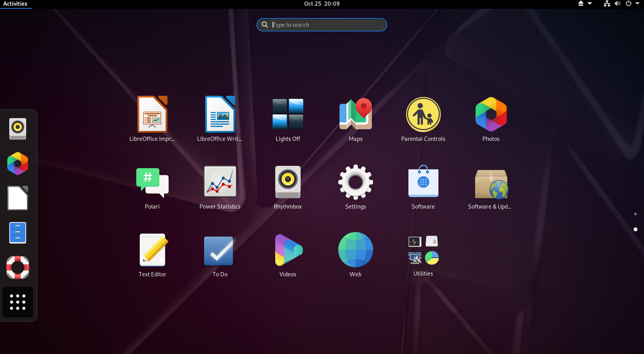Open the Maps application
The image size is (644, 354).
(x=355, y=114)
